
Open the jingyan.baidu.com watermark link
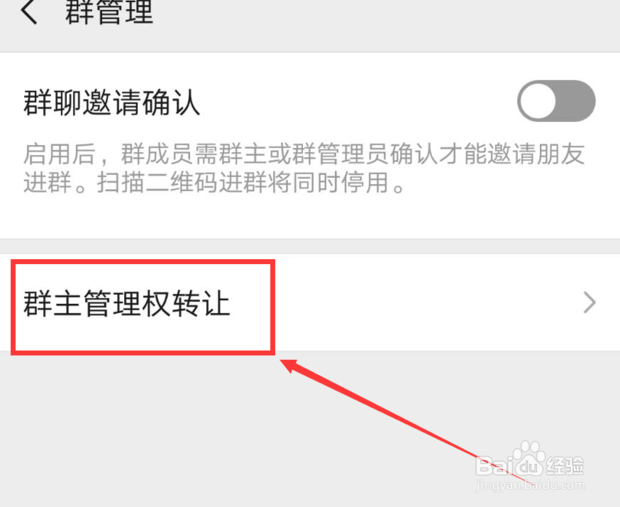point(530,485)
